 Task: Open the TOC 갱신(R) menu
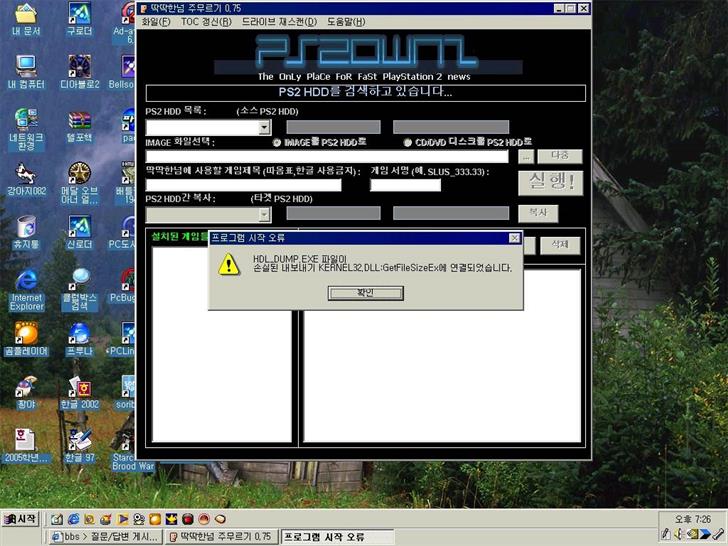tap(206, 22)
